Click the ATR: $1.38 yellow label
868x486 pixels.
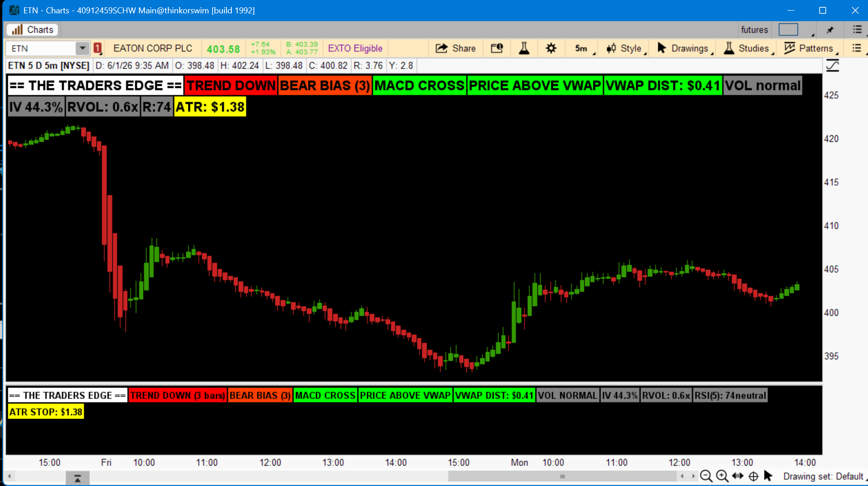click(x=210, y=107)
